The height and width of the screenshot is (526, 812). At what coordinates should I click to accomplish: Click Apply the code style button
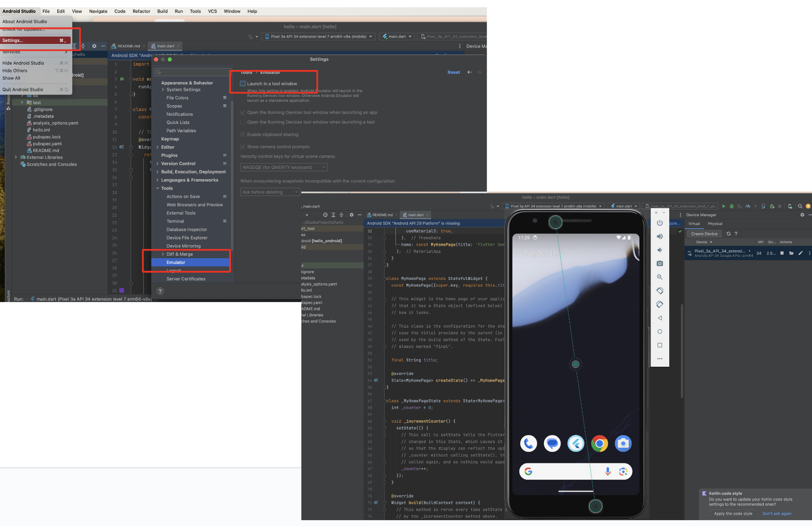pos(733,513)
